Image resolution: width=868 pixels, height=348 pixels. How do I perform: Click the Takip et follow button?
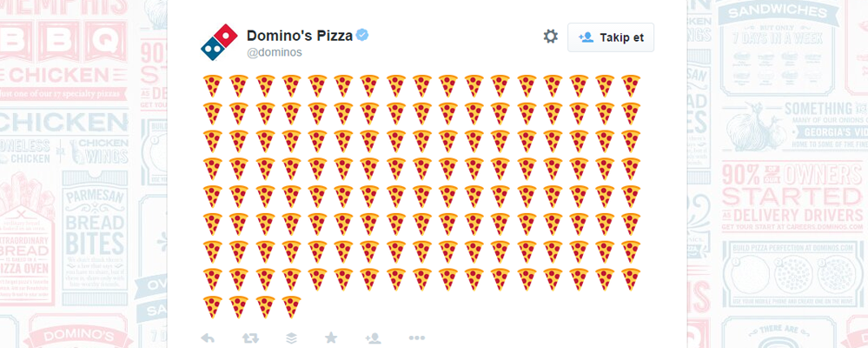tap(611, 37)
